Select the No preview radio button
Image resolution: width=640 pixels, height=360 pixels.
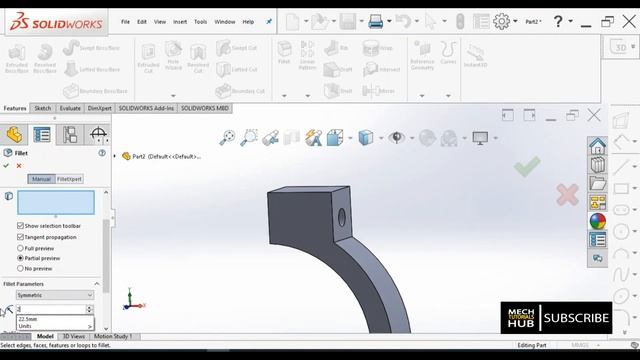click(20, 269)
